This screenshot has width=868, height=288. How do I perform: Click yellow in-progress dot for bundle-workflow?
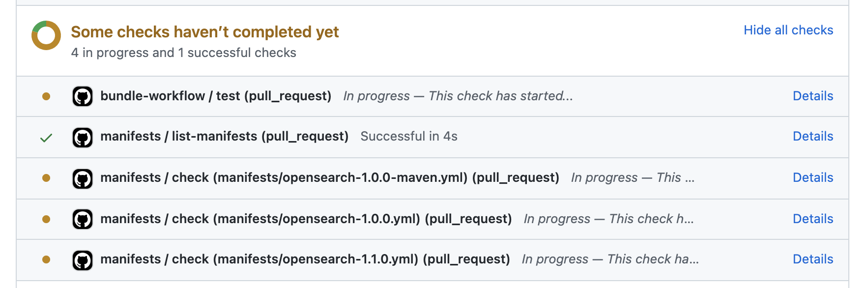(46, 96)
